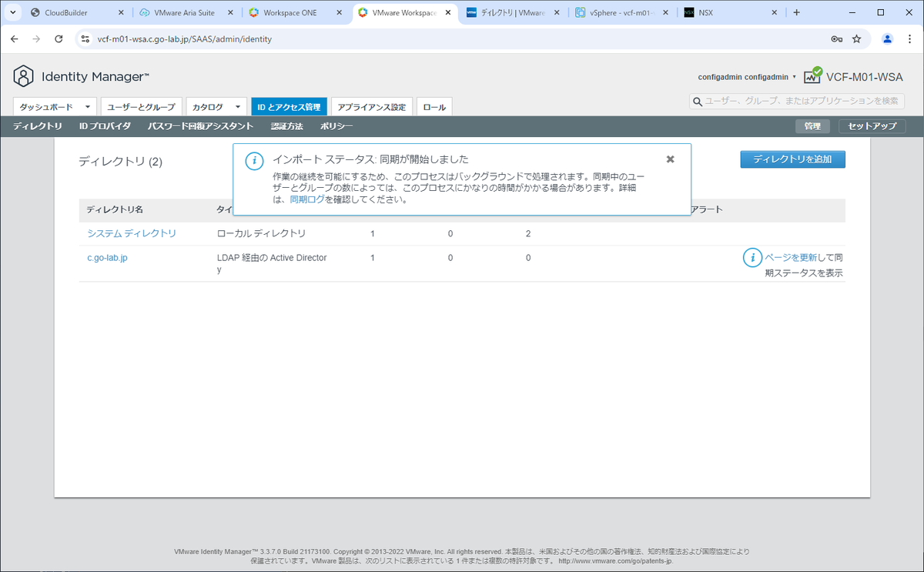This screenshot has height=572, width=924.
Task: Click the info icon in import status banner
Action: (x=254, y=161)
